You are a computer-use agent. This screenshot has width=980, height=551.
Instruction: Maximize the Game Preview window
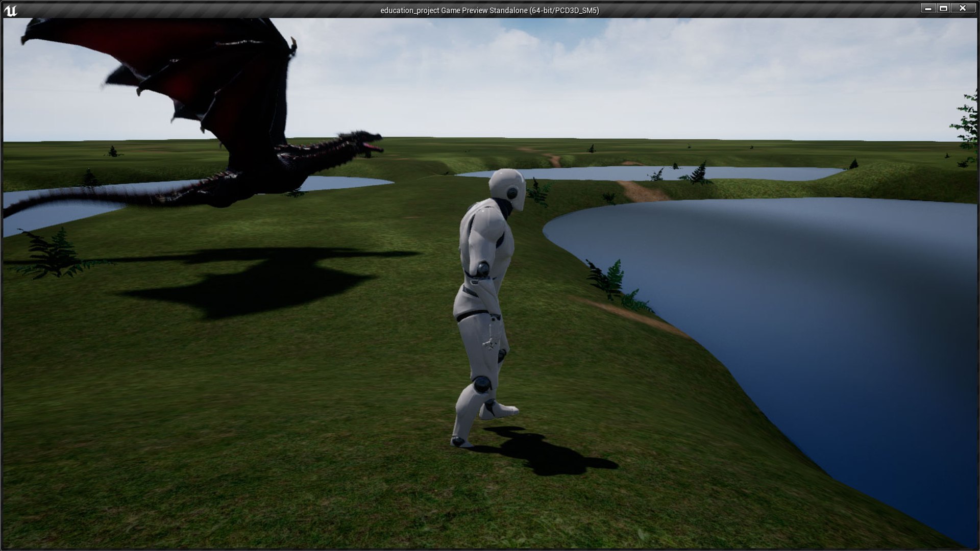(943, 8)
